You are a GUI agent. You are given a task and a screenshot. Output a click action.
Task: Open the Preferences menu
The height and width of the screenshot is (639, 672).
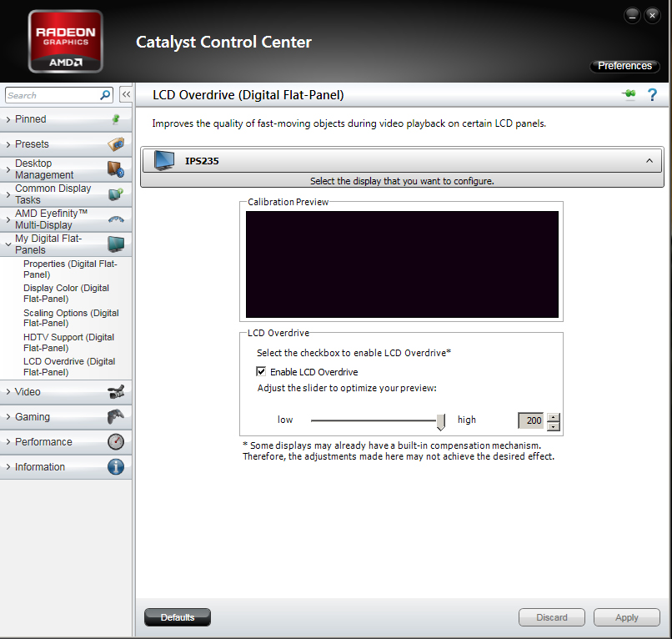624,66
